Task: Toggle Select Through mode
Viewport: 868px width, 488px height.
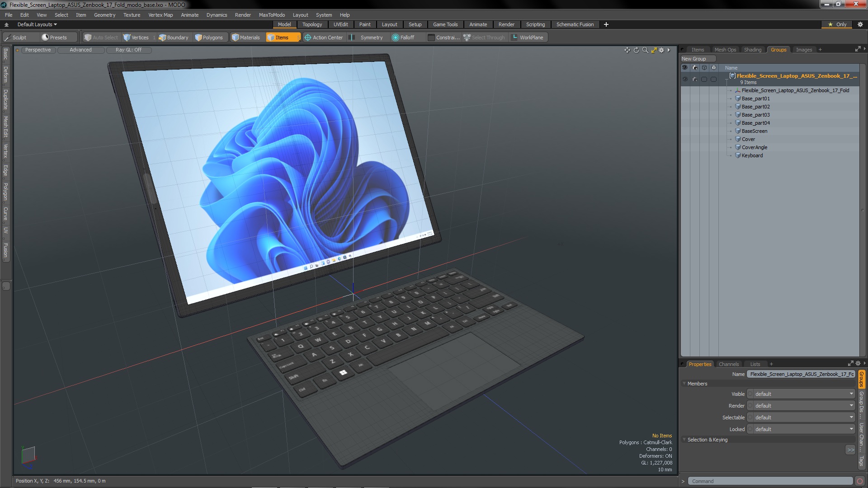Action: (484, 38)
